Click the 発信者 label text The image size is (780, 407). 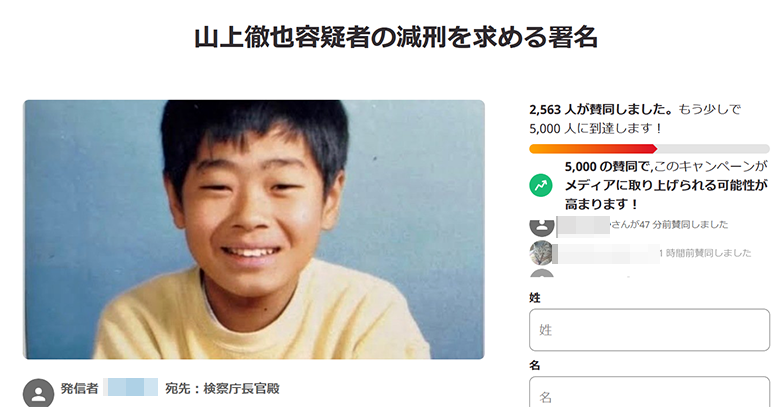[x=80, y=389]
